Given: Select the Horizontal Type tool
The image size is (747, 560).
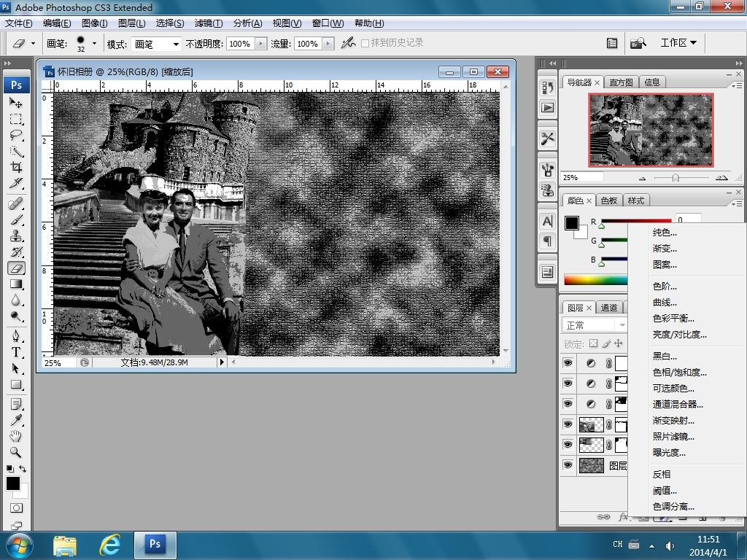Looking at the screenshot, I should point(15,352).
